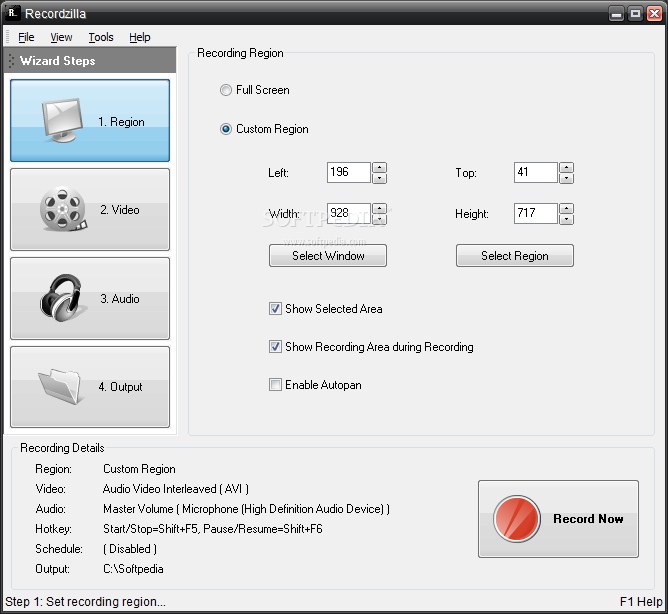Image resolution: width=668 pixels, height=614 pixels.
Task: Increase the Width value with up arrow
Action: coord(379,208)
